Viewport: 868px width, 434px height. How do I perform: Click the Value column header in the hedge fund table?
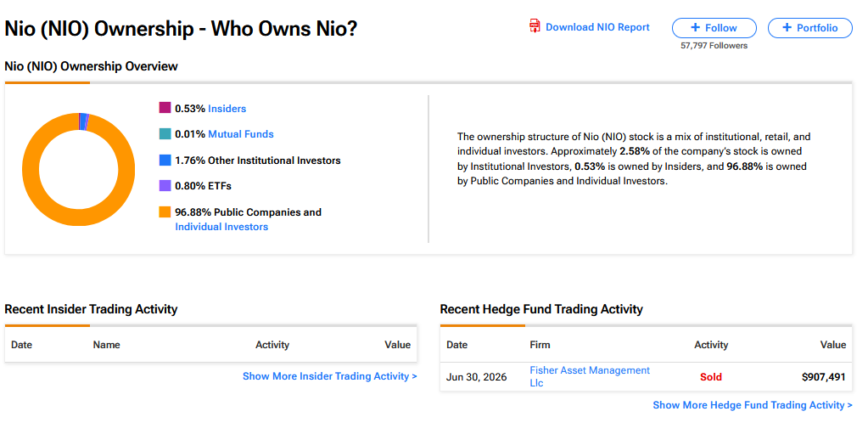pos(833,345)
